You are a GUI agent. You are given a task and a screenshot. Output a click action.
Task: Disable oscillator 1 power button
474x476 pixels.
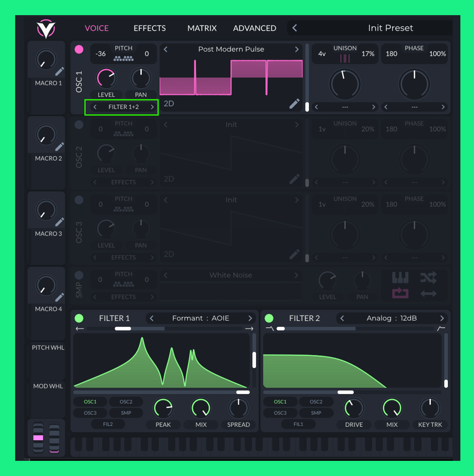(x=79, y=50)
